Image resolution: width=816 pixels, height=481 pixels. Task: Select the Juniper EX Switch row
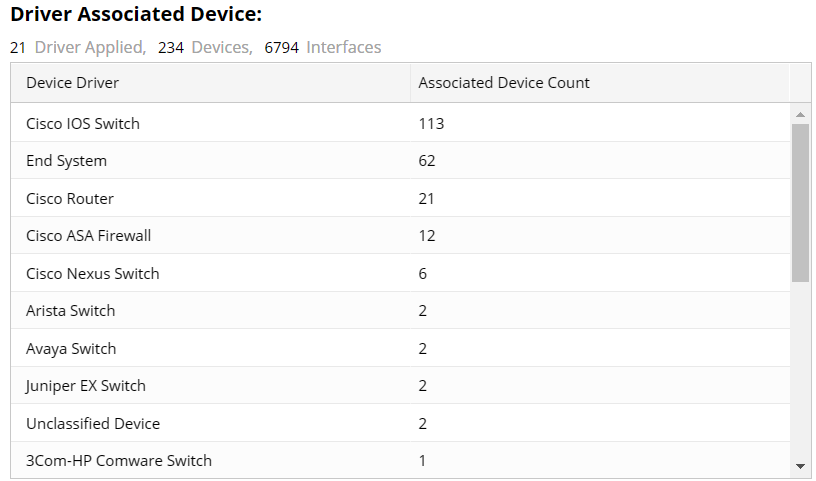pos(86,386)
